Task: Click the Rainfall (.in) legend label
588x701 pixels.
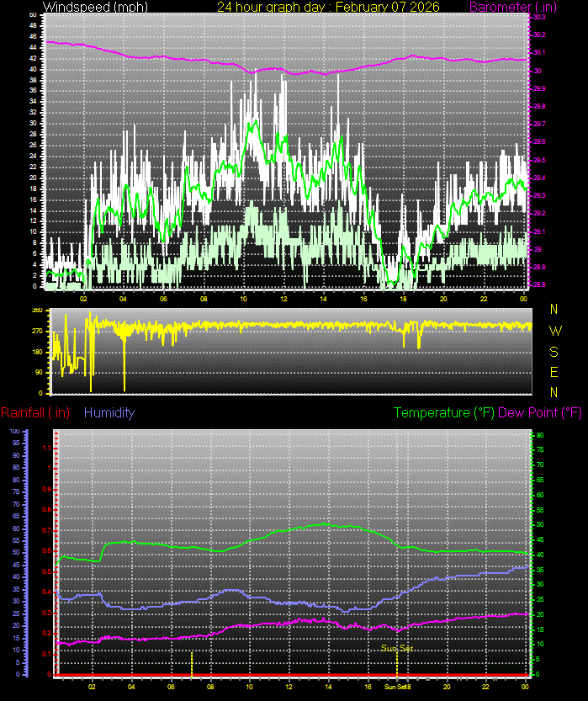Action: tap(35, 412)
